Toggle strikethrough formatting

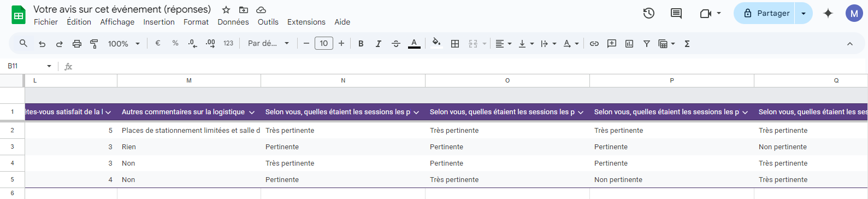coord(396,44)
